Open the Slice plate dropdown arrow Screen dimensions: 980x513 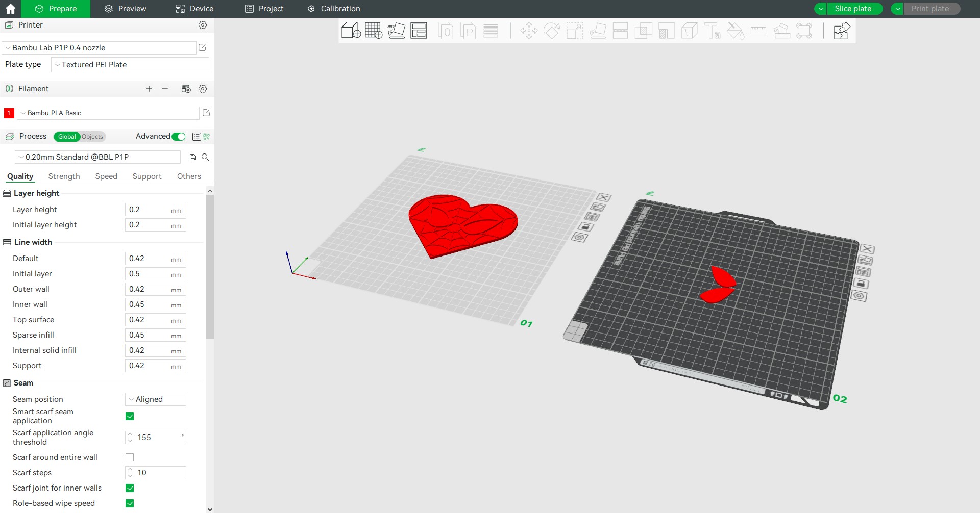point(821,9)
